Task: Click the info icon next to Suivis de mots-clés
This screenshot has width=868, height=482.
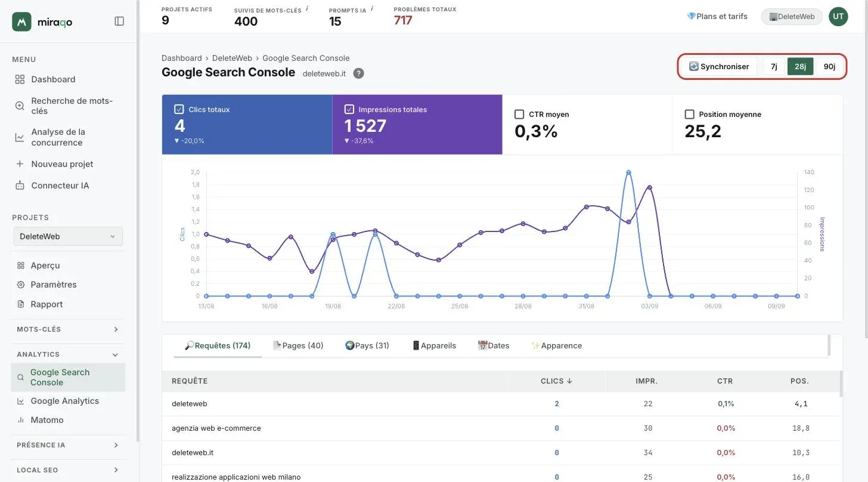Action: click(307, 9)
